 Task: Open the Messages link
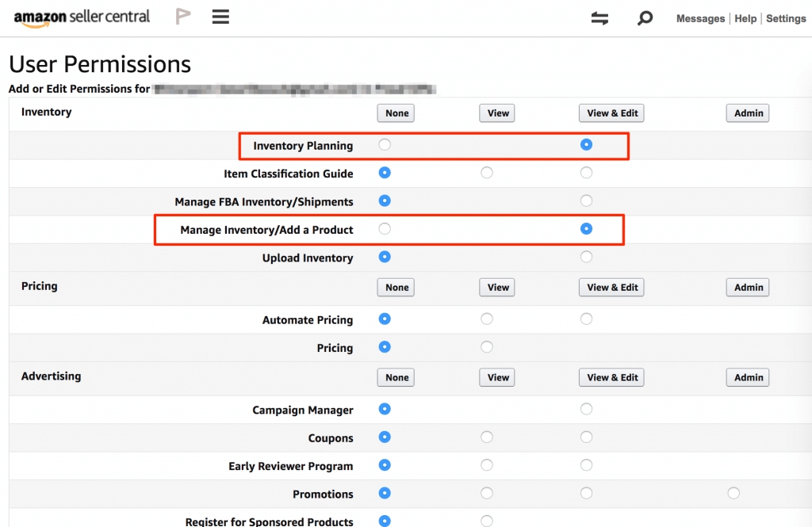tap(700, 18)
